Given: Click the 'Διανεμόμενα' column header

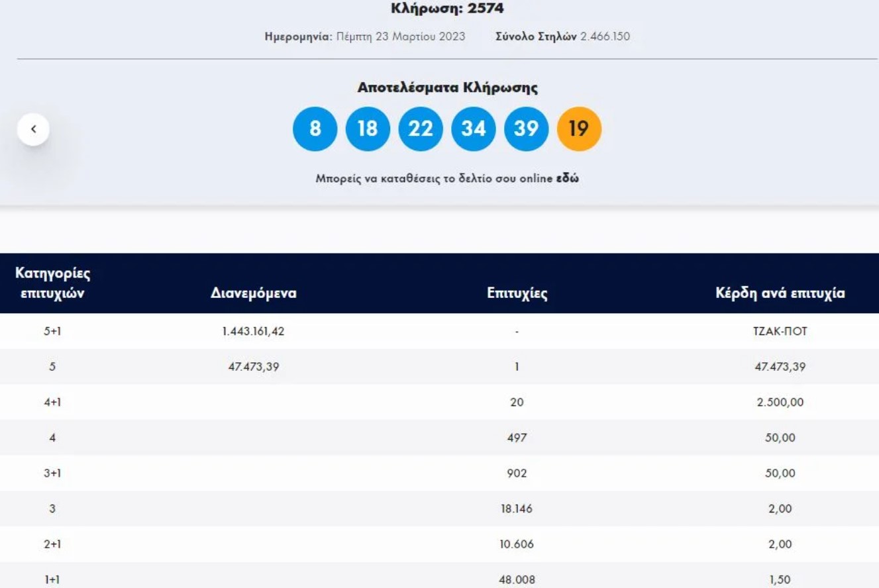Looking at the screenshot, I should [253, 295].
